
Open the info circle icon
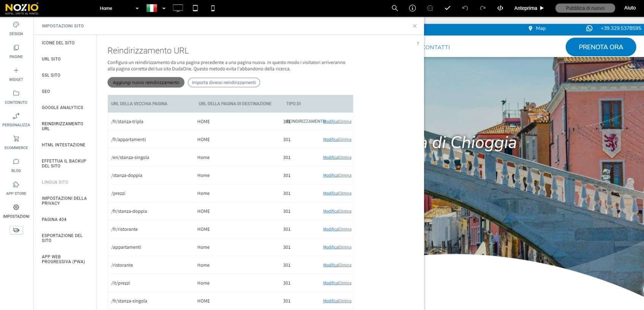tap(412, 8)
